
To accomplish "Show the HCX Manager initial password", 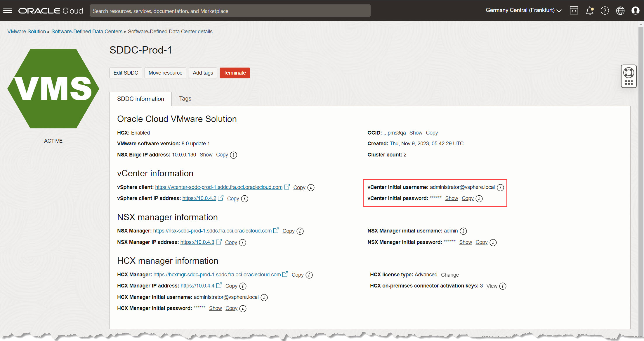I will [x=216, y=308].
